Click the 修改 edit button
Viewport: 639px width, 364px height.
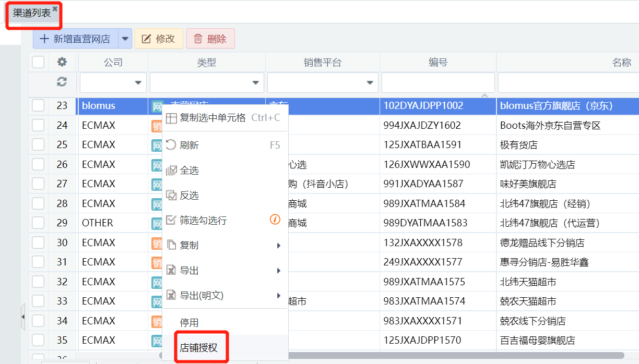tap(159, 39)
